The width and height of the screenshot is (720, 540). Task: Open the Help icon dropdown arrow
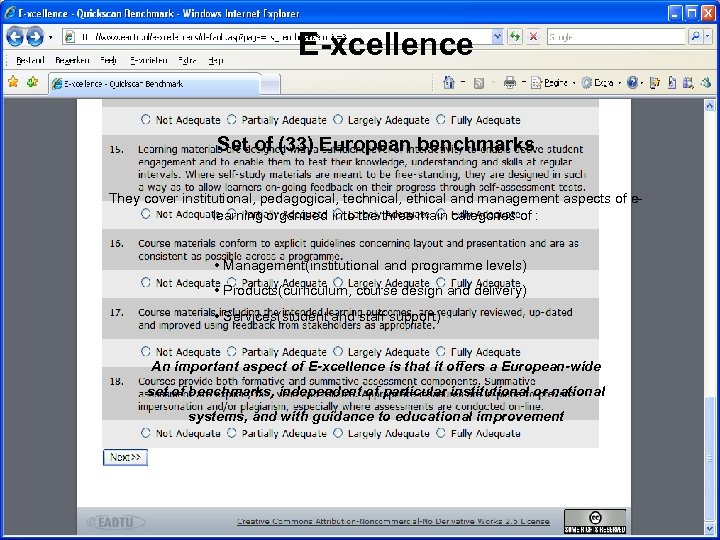pos(641,83)
